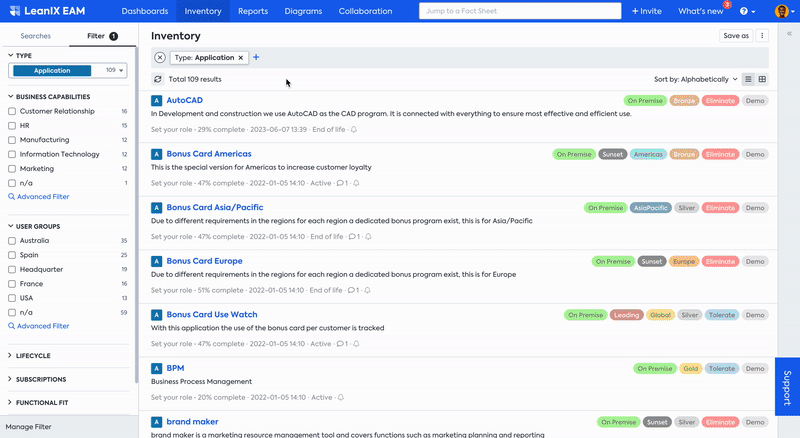Switch to the Searches tab
The width and height of the screenshot is (800, 438).
pyautogui.click(x=35, y=36)
